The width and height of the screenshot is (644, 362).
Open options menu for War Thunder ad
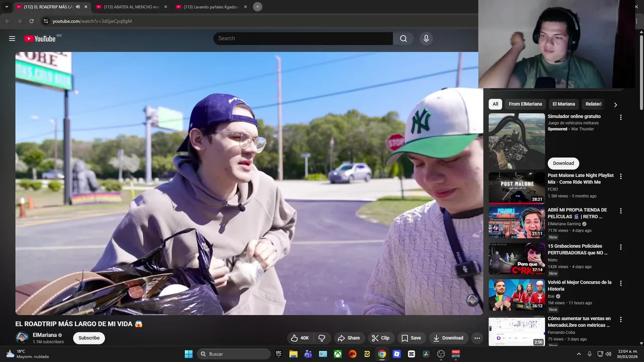tap(620, 117)
